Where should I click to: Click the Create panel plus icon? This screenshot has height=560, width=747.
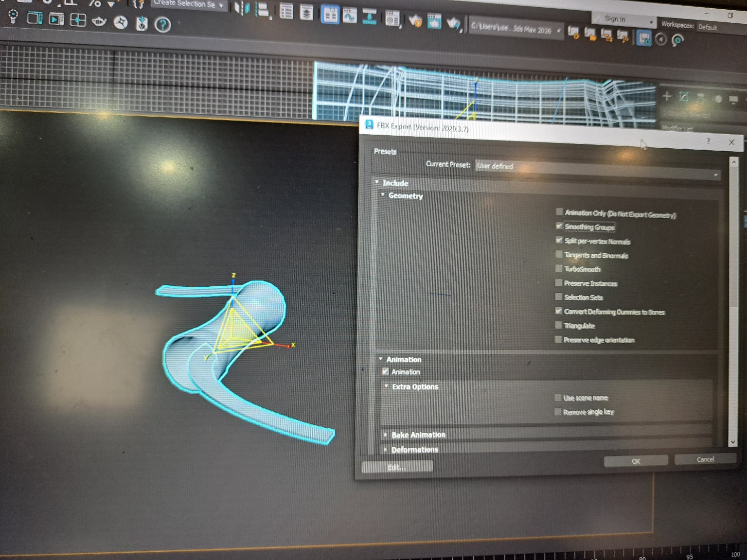point(667,96)
